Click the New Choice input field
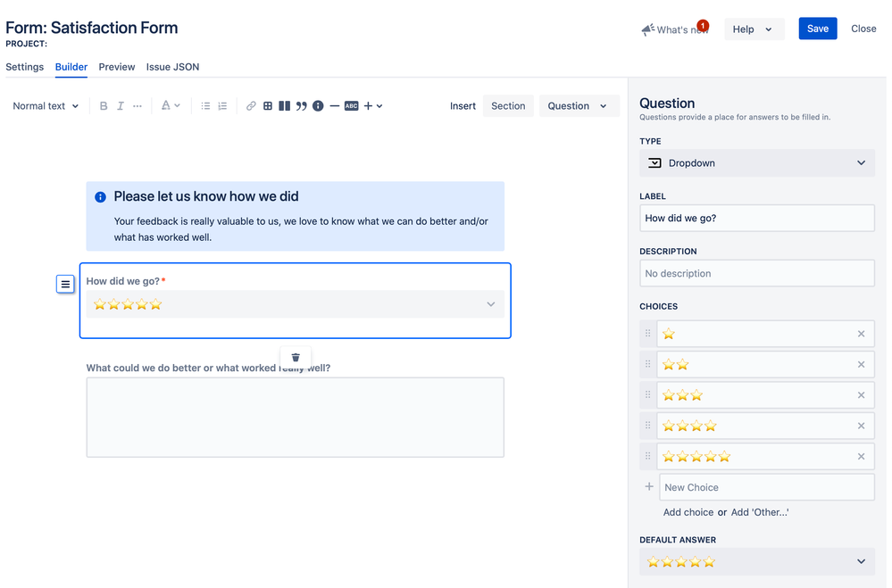 (x=765, y=486)
